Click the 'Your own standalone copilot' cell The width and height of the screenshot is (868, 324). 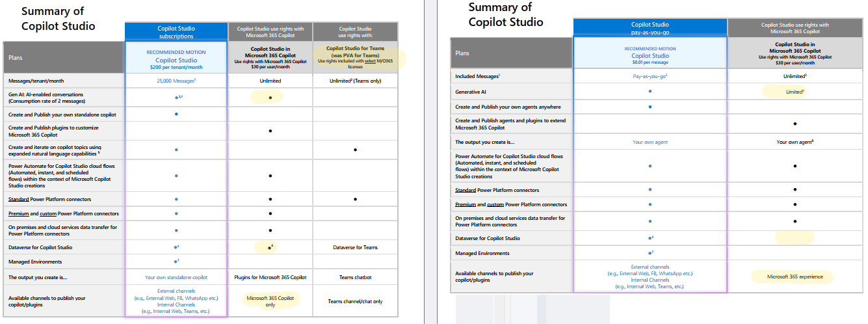point(176,277)
